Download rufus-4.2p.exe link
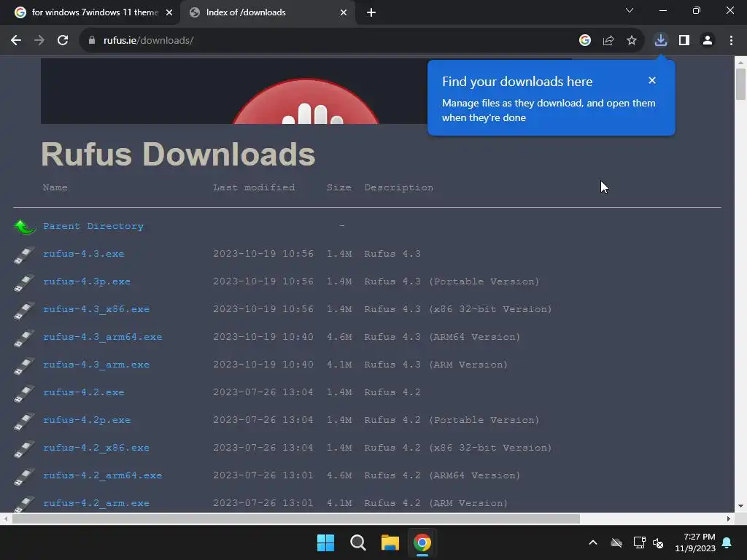The height and width of the screenshot is (560, 747). tap(87, 419)
